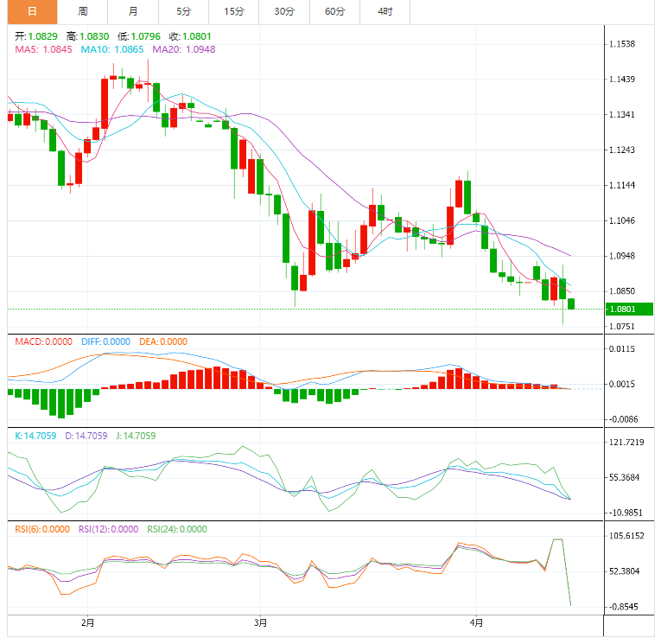Click the 1.1538 price axis label
This screenshot has width=661, height=644.
[622, 44]
